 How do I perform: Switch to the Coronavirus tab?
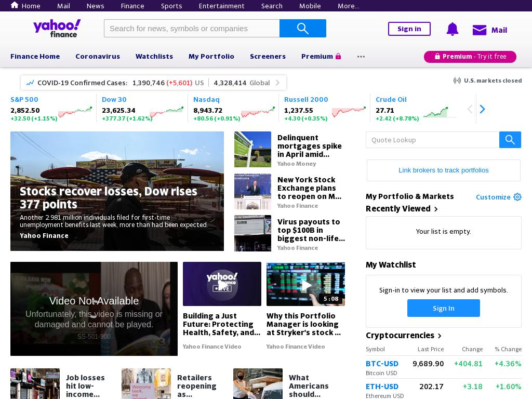pos(98,56)
